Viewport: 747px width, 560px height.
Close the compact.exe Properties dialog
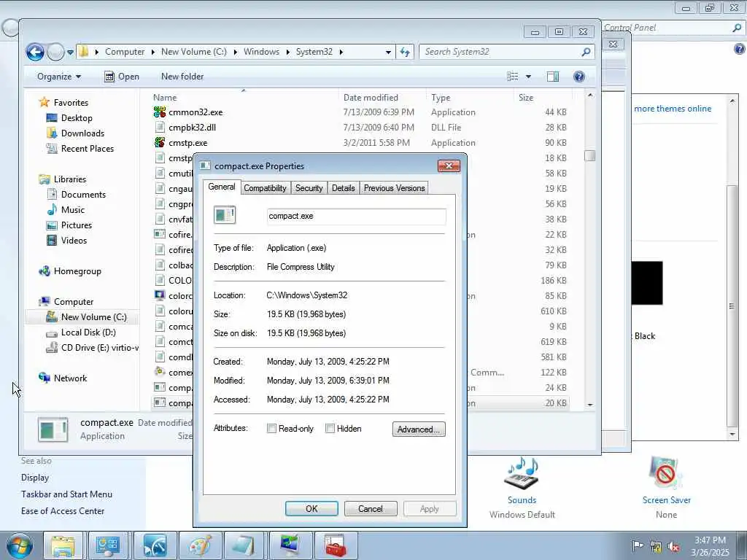(449, 166)
